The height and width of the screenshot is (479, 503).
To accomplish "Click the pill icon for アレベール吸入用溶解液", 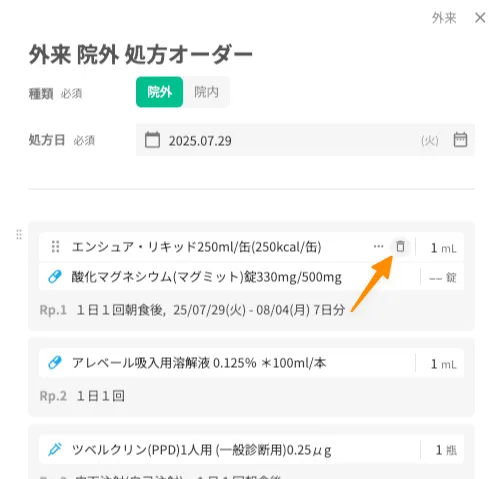I will (x=55, y=363).
